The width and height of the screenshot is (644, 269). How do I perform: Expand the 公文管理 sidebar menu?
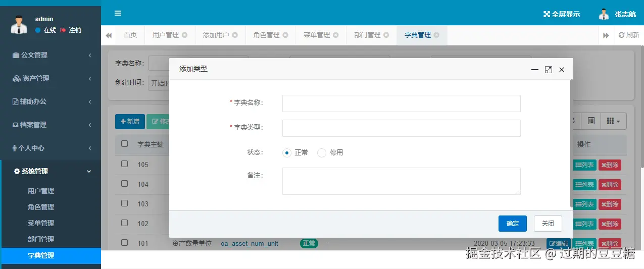(51, 55)
